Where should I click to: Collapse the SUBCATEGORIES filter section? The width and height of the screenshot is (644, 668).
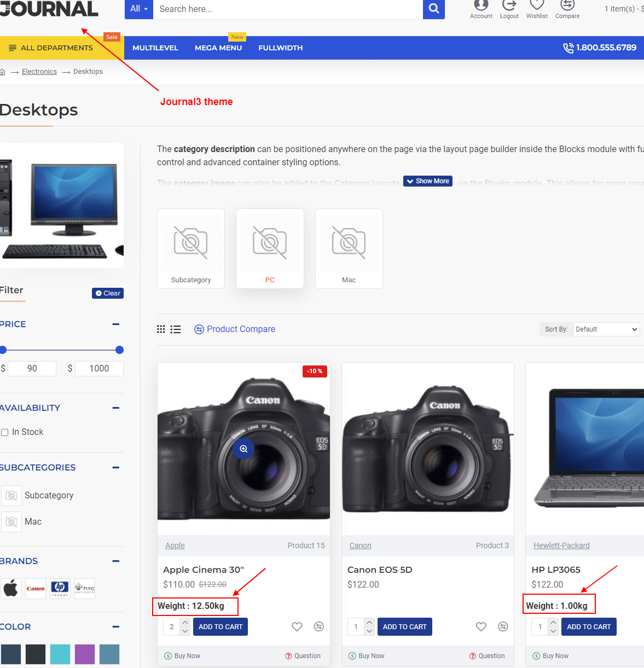[x=116, y=468]
